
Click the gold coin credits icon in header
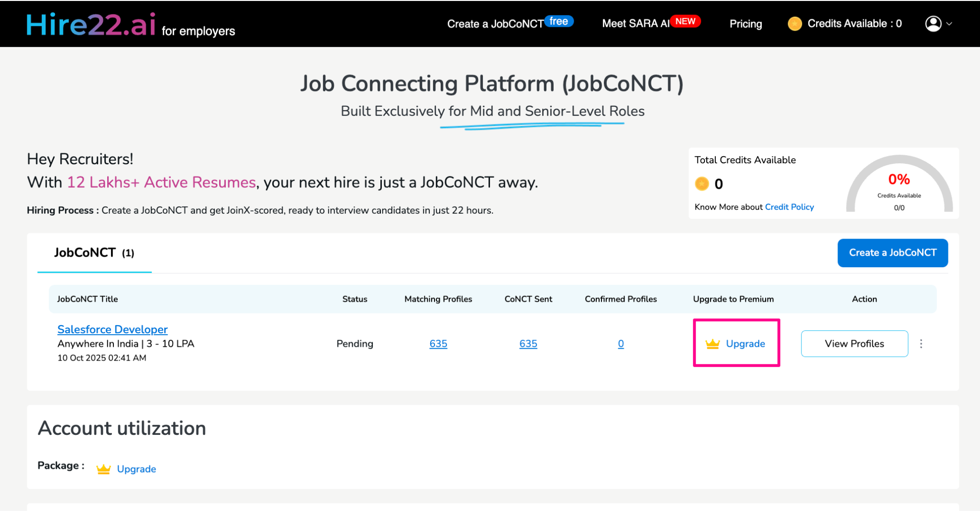[794, 23]
